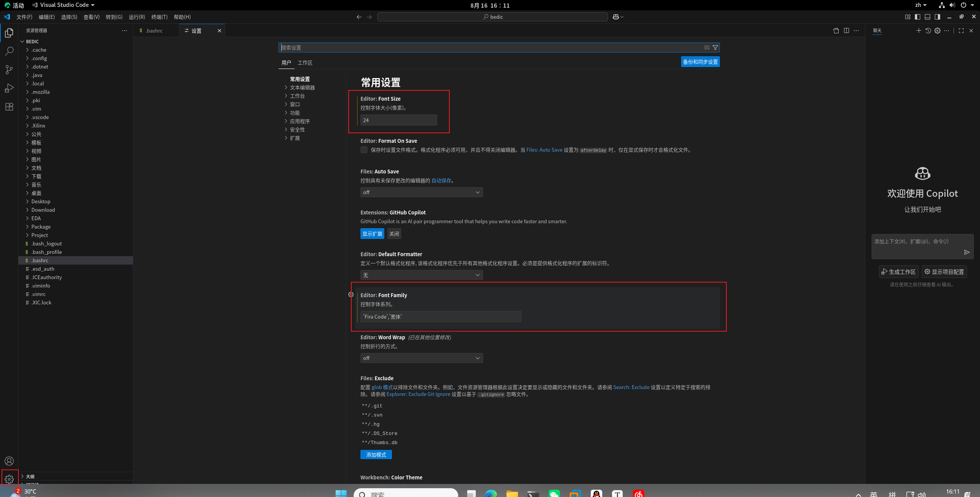Click the 备份和同步设置 button
This screenshot has width=980, height=497.
[700, 62]
